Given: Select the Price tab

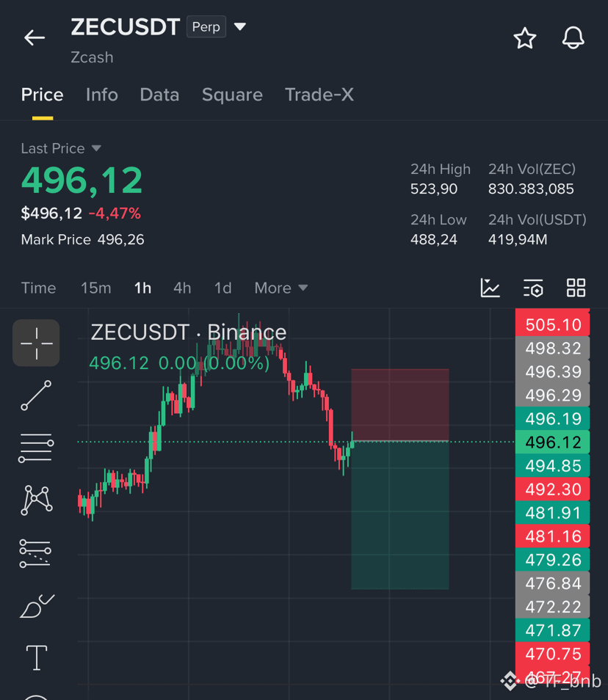Looking at the screenshot, I should tap(43, 95).
